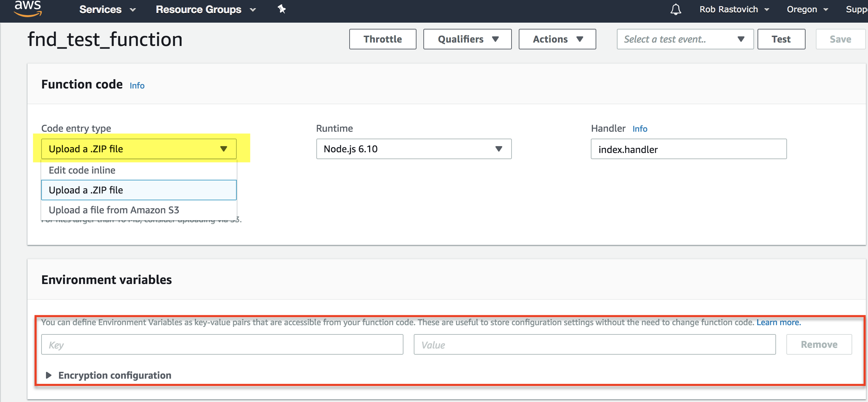Open Info link next to Function code
Viewport: 868px width, 402px height.
tap(137, 85)
